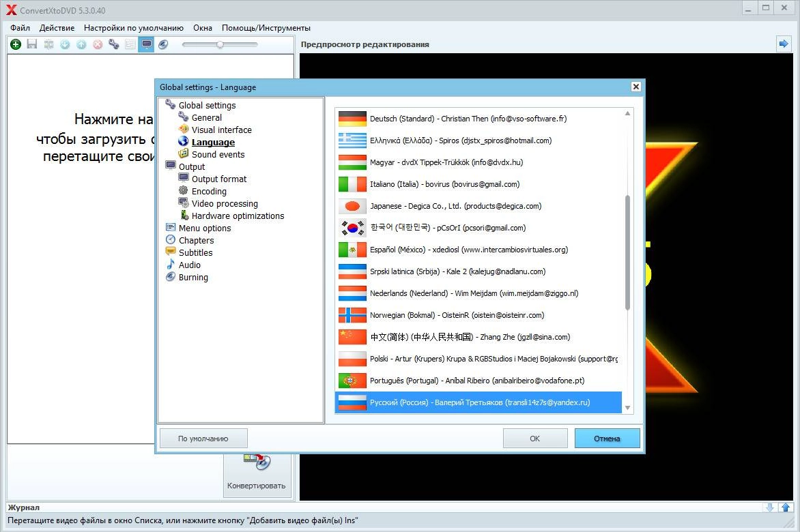This screenshot has width=800, height=532.
Task: Click the language list scrollbar thumb
Action: [627, 252]
